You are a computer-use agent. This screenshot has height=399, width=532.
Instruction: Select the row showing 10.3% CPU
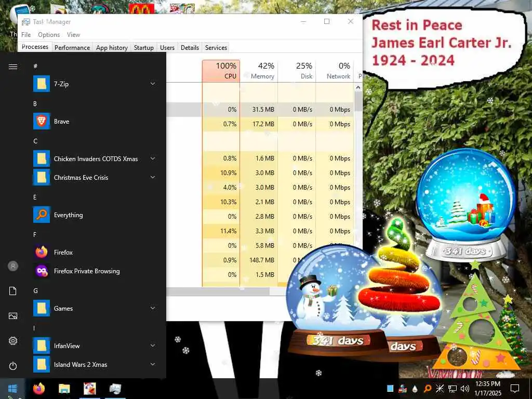click(x=260, y=202)
